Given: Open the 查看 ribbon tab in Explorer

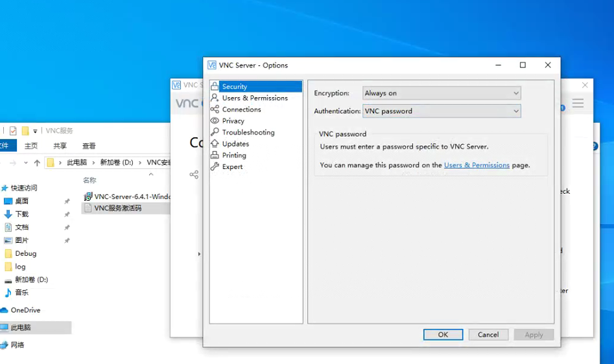Looking at the screenshot, I should (89, 146).
